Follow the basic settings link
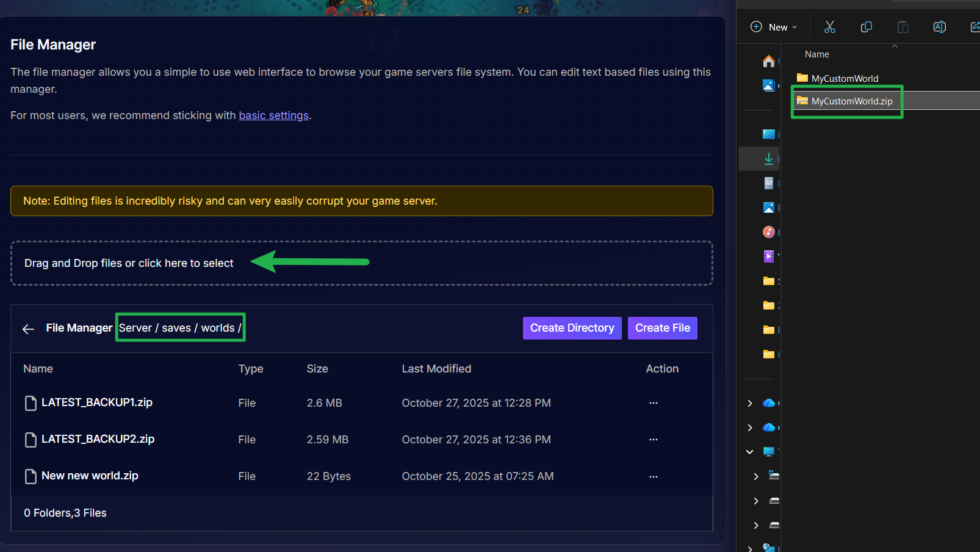 tap(273, 115)
